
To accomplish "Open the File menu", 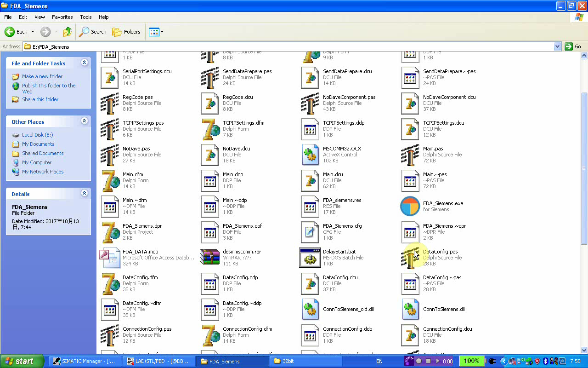I will [x=8, y=17].
